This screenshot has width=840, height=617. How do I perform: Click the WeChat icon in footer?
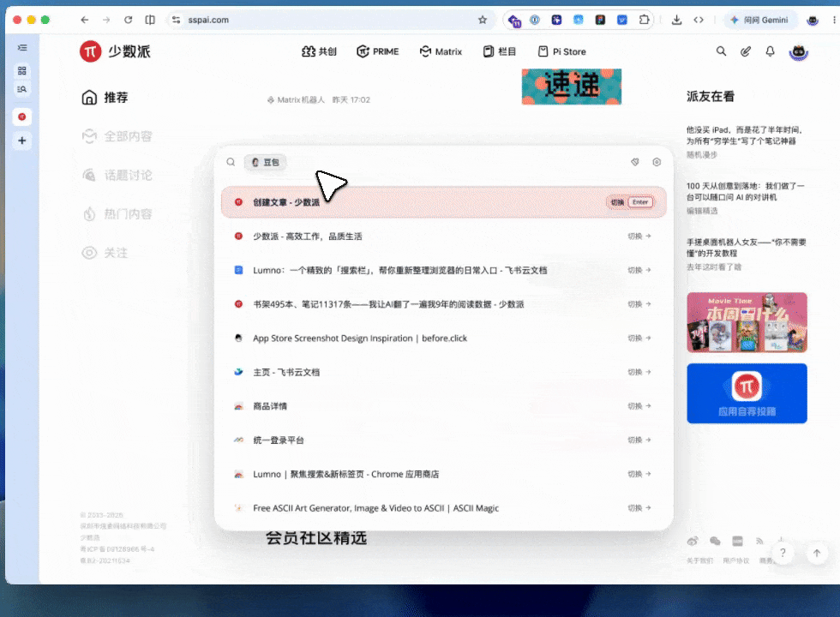point(715,542)
